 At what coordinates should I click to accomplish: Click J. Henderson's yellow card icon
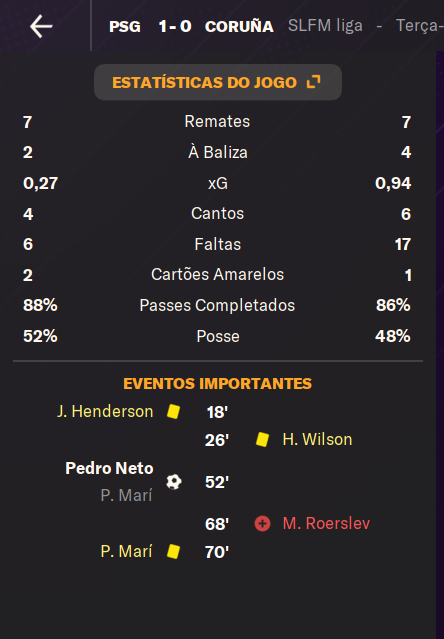click(x=174, y=411)
